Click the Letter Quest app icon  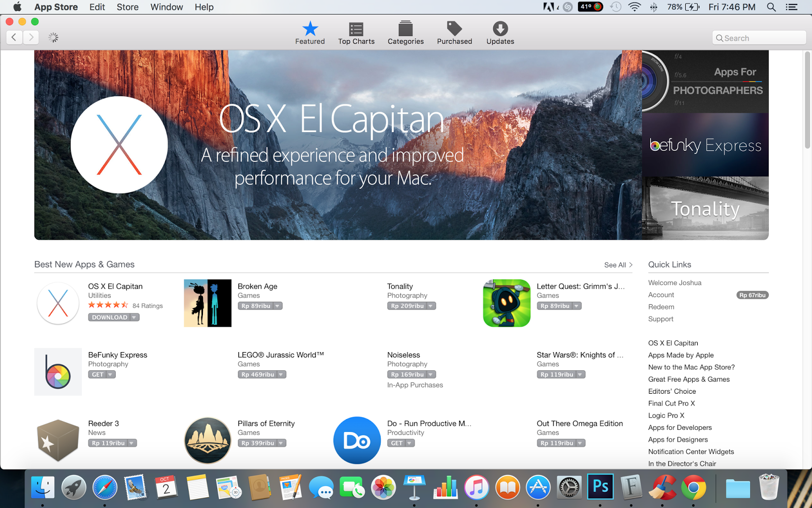(x=506, y=303)
